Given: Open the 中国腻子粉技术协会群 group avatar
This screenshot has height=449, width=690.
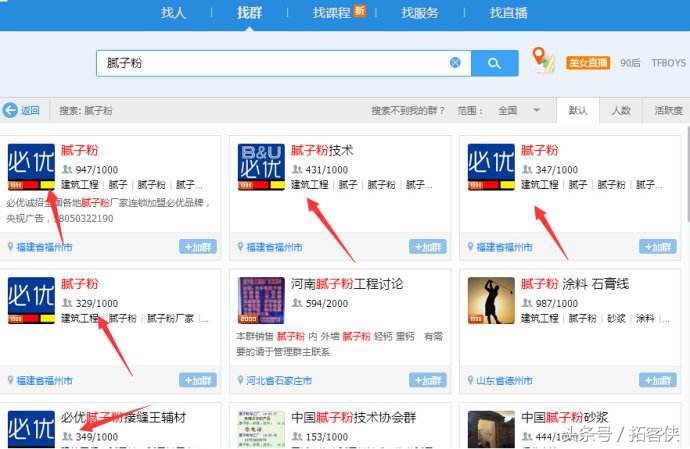Looking at the screenshot, I should coord(261,430).
